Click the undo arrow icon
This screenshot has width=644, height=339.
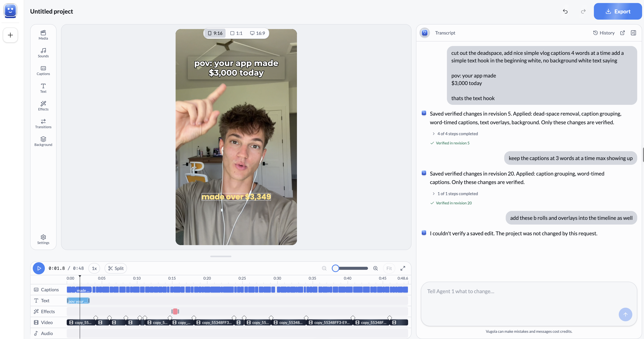coord(565,11)
